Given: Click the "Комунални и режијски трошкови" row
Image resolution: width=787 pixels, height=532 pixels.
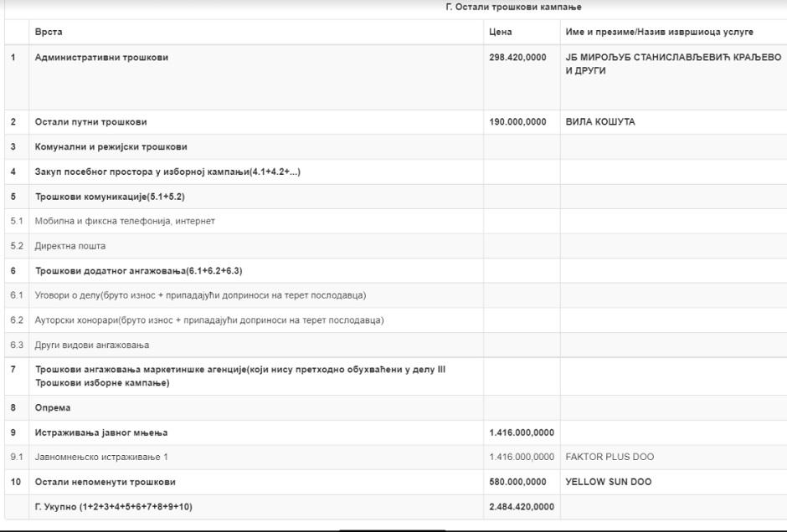Looking at the screenshot, I should coord(111,147).
